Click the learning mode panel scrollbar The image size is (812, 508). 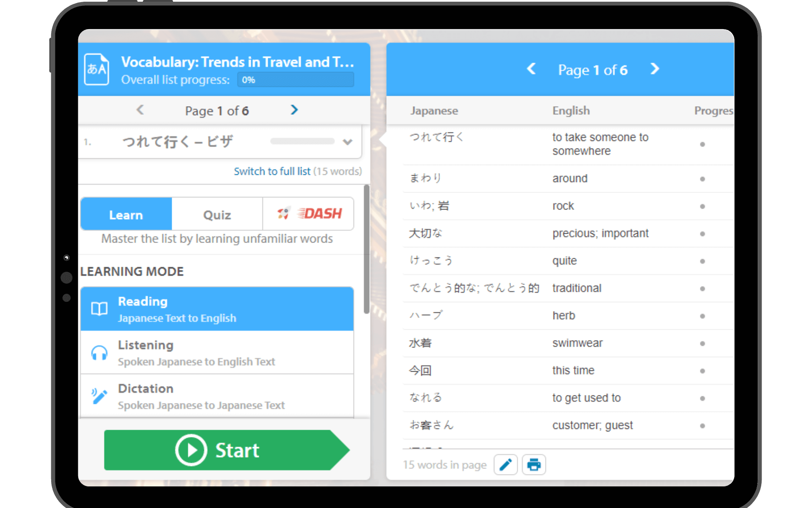coord(366,250)
